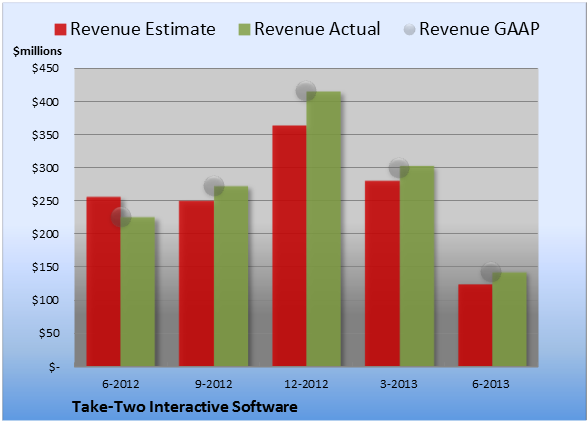Click the 3-2013 quarter label

[399, 384]
